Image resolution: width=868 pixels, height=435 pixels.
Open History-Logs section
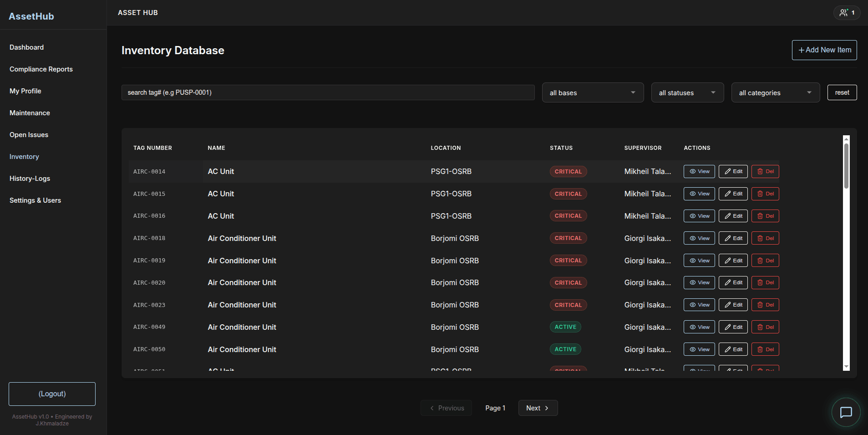point(30,179)
